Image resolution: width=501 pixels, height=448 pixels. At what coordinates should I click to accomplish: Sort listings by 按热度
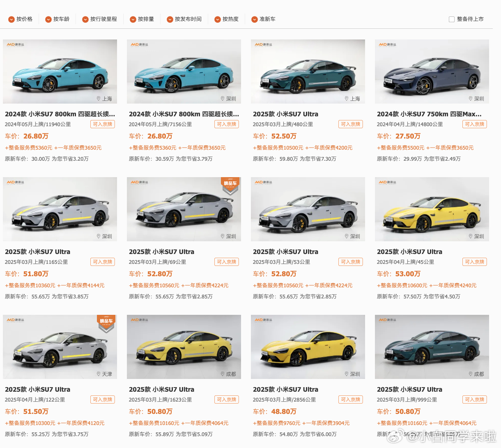(227, 19)
